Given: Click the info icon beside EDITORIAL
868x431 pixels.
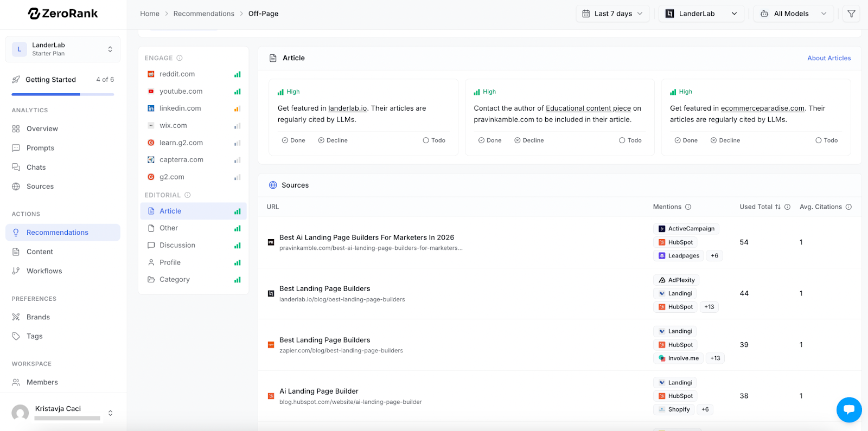Looking at the screenshot, I should point(188,195).
